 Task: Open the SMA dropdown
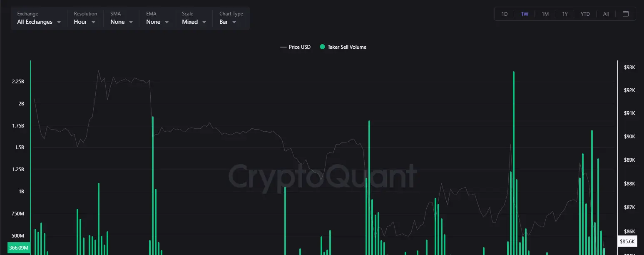click(120, 22)
